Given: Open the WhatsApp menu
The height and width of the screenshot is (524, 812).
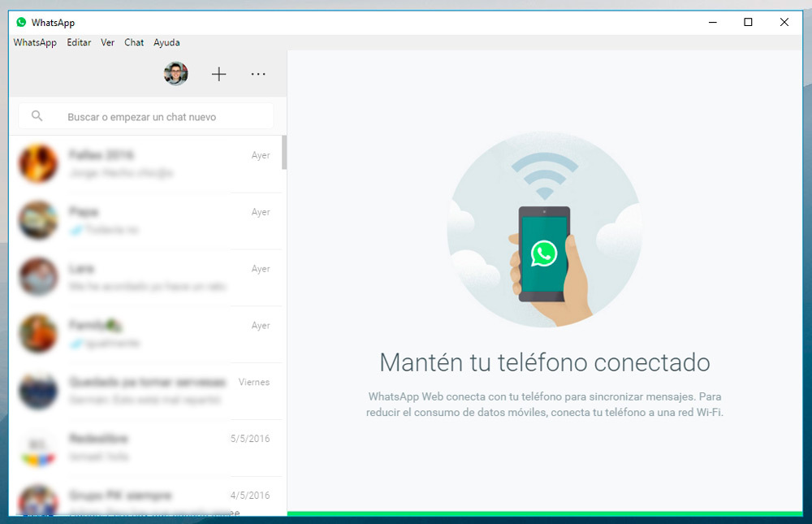Looking at the screenshot, I should [35, 42].
